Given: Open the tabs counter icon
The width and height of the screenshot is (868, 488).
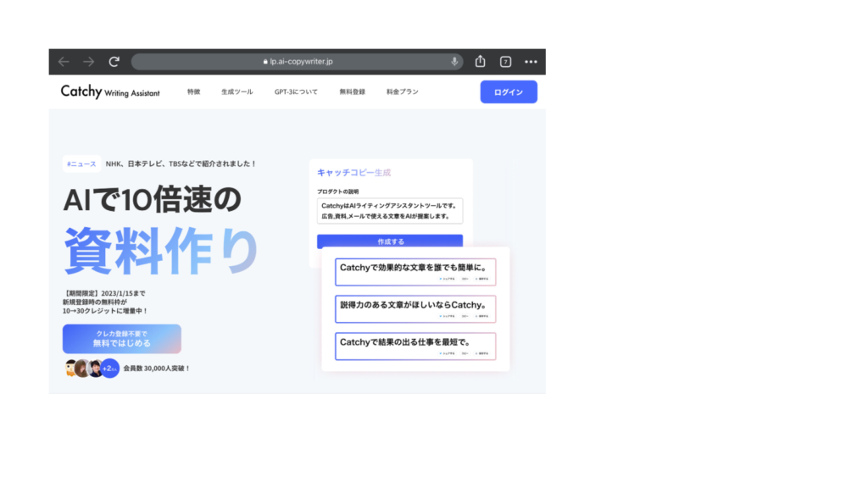Looking at the screenshot, I should 505,62.
